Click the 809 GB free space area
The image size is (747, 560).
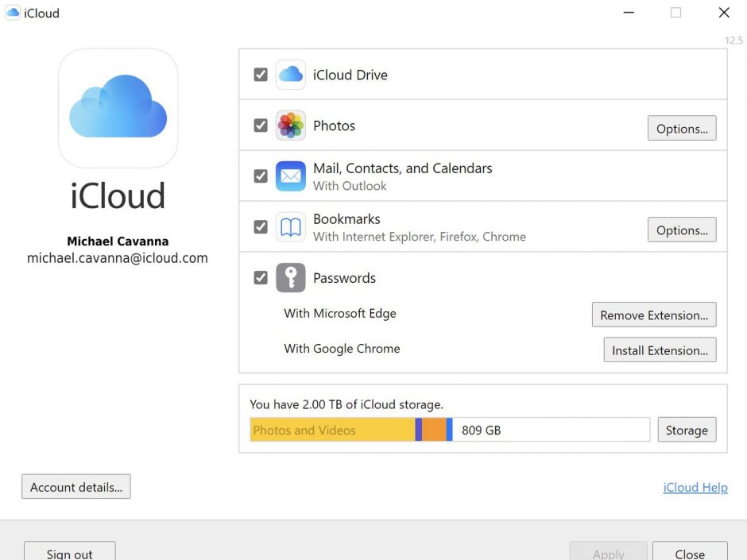(551, 430)
